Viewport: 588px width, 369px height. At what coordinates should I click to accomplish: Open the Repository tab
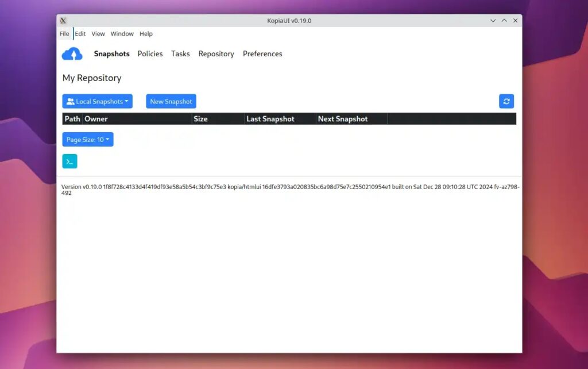[216, 54]
